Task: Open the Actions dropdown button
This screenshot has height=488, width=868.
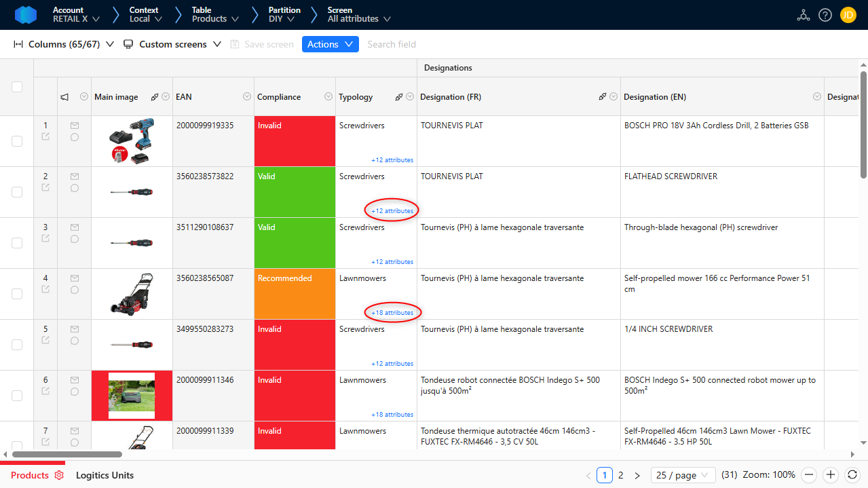Action: (x=330, y=44)
